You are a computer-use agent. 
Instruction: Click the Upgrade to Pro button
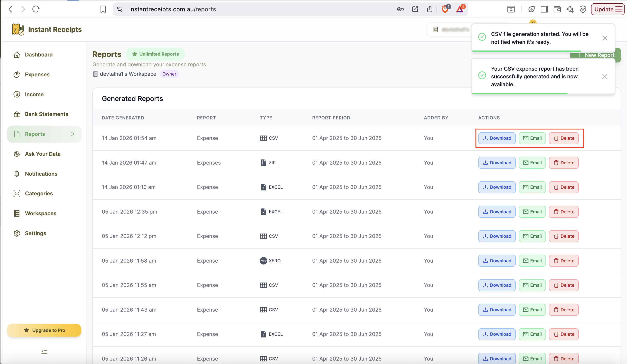click(44, 330)
